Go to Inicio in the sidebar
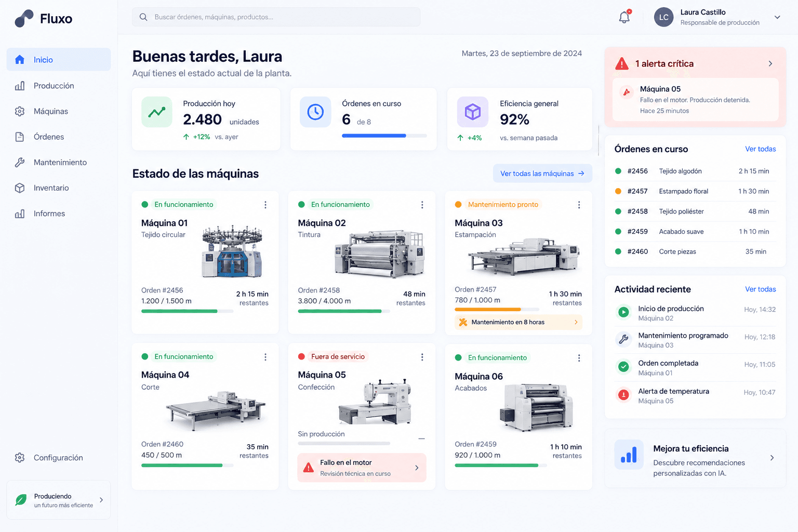798x532 pixels. tap(59, 60)
